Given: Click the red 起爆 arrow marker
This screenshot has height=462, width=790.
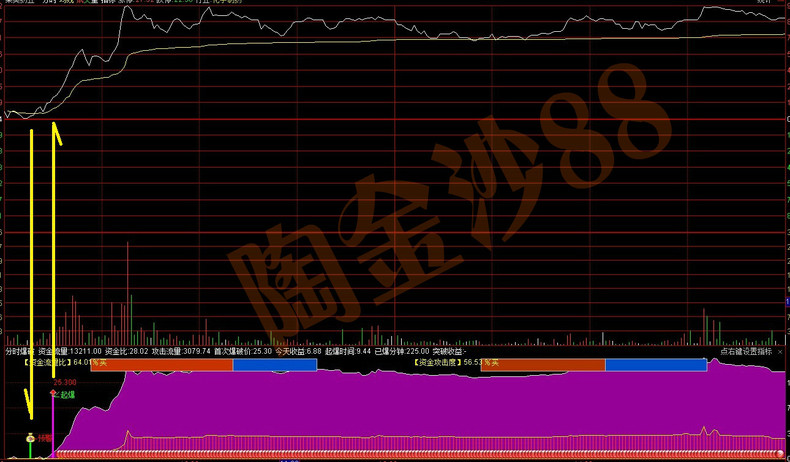Looking at the screenshot, I should tap(54, 395).
